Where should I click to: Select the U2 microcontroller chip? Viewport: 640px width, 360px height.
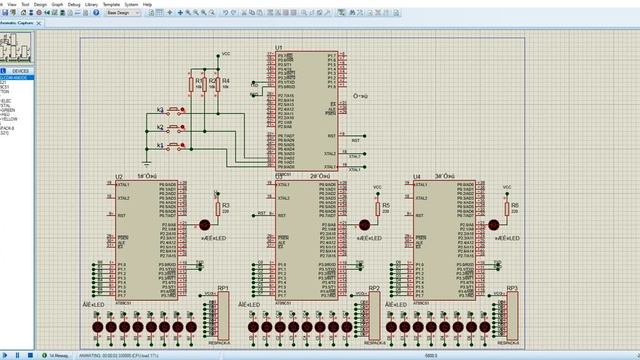[x=147, y=240]
